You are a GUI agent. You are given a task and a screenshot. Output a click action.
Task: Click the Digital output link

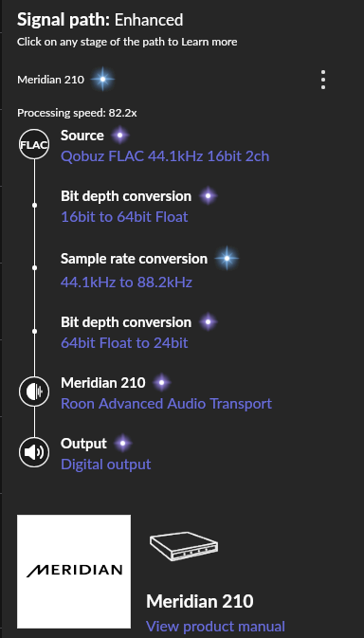coord(106,465)
